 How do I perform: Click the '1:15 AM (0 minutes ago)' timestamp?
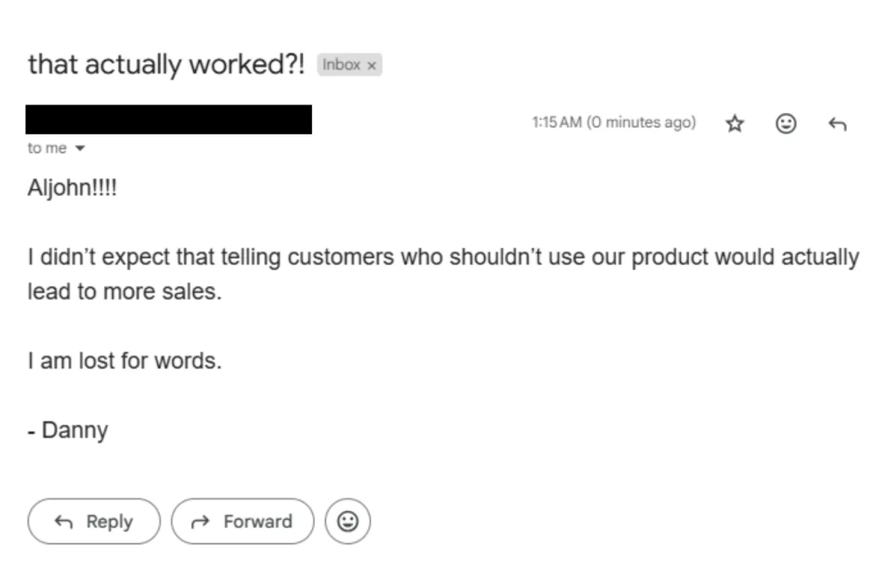[x=613, y=122]
